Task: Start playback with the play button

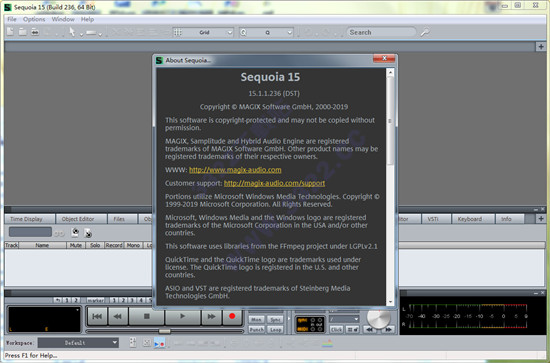Action: click(182, 316)
